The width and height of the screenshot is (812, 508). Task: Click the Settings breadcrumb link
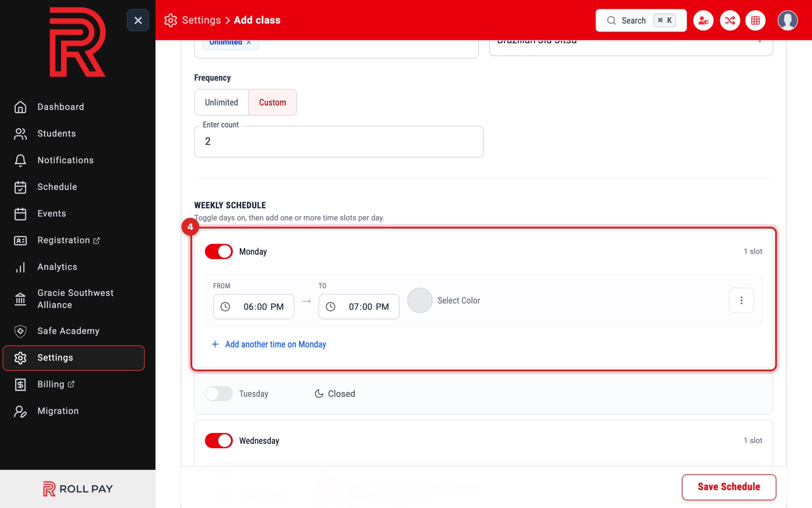pyautogui.click(x=201, y=20)
